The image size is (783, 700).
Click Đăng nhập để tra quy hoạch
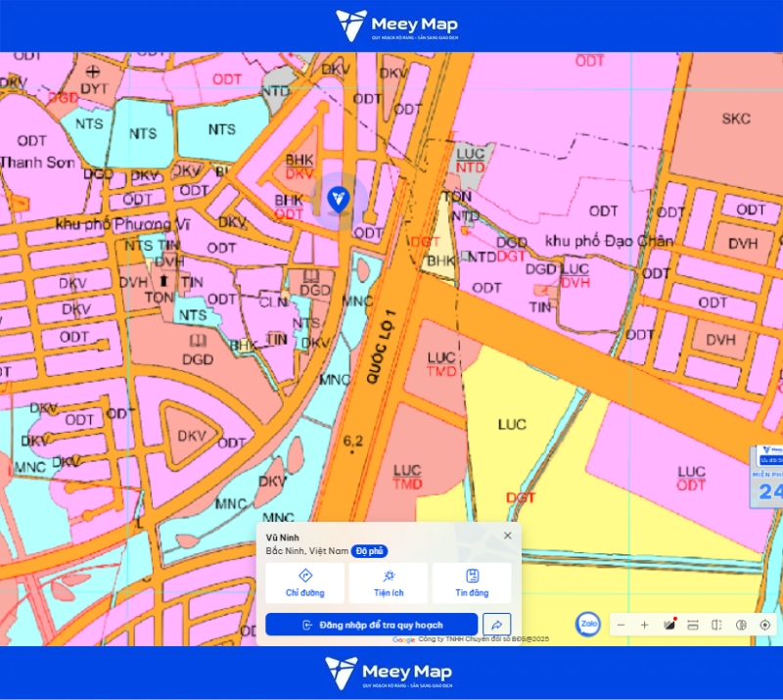coord(372,625)
